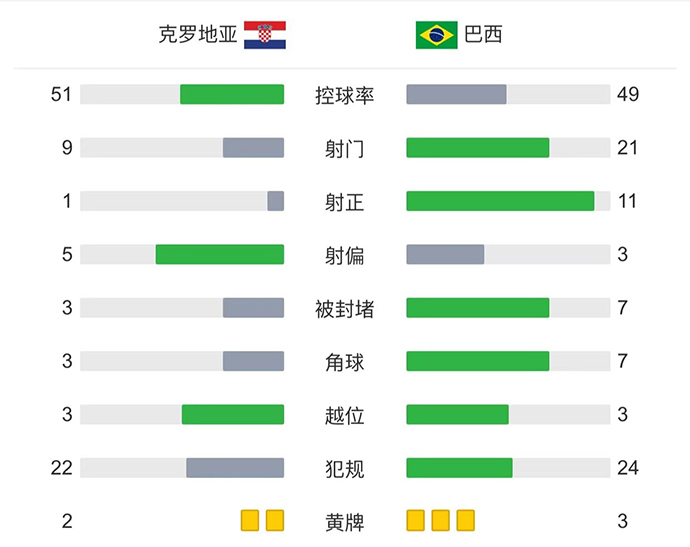
Task: Click the 黄牌 stat label
Action: point(344,521)
